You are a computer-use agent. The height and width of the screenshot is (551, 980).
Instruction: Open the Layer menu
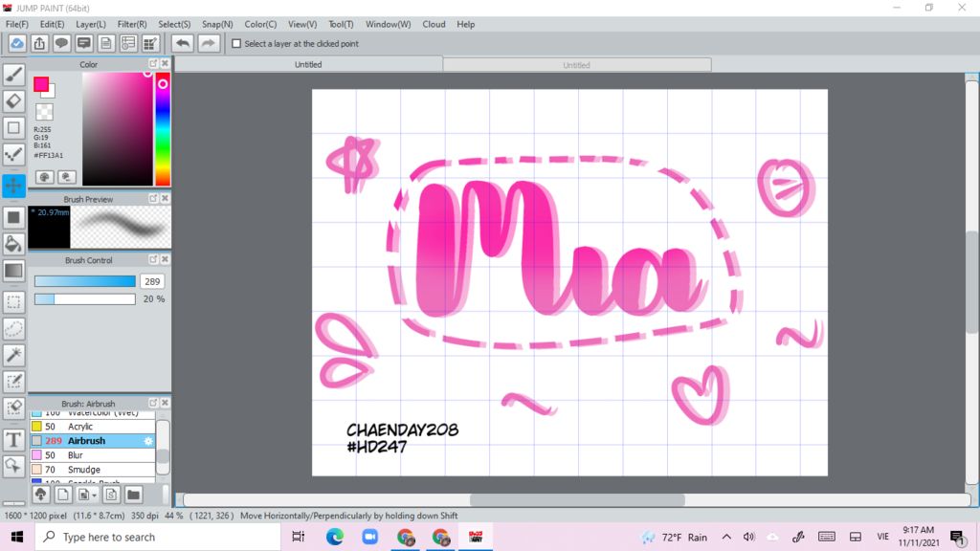[91, 24]
